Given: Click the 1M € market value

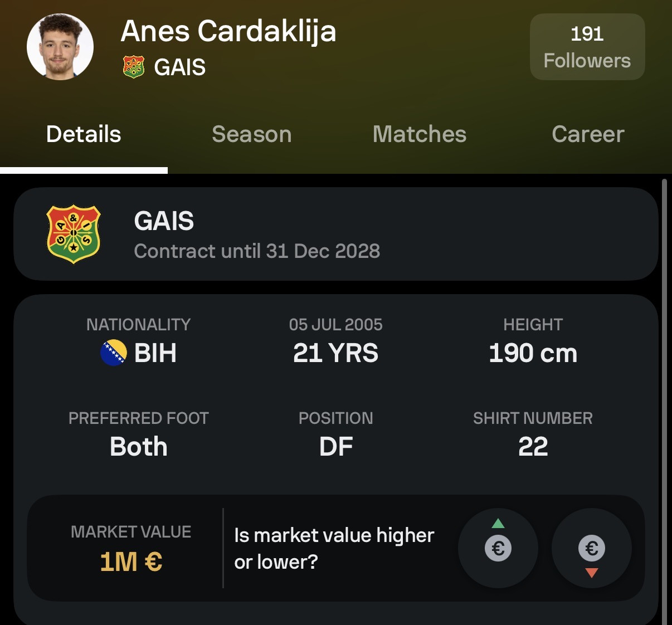Looking at the screenshot, I should (x=131, y=561).
